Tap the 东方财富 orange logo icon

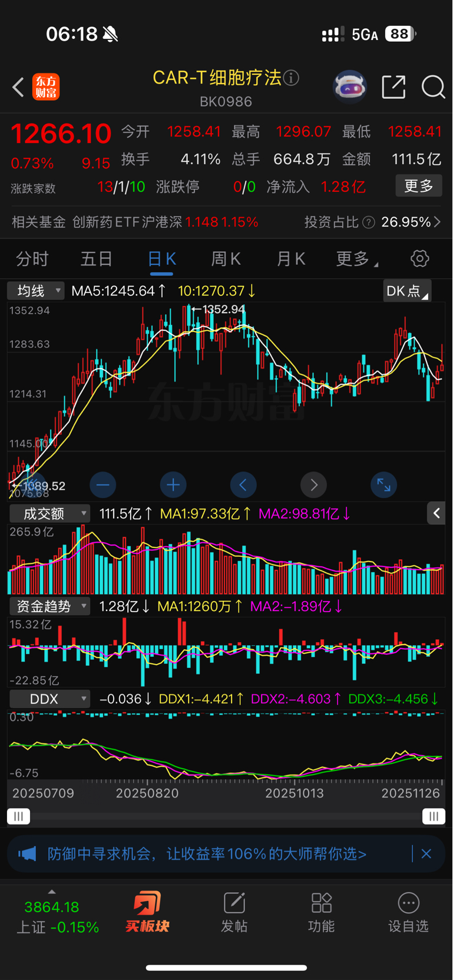click(46, 87)
